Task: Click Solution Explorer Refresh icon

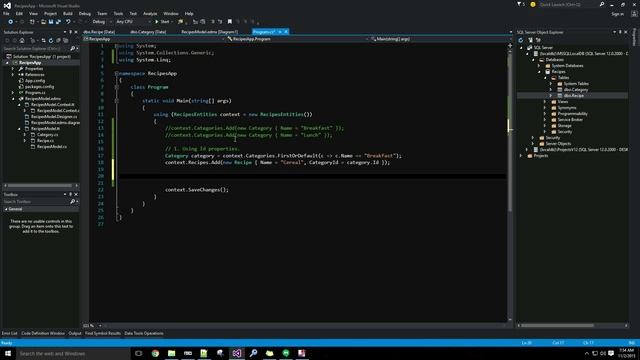Action: coord(51,40)
